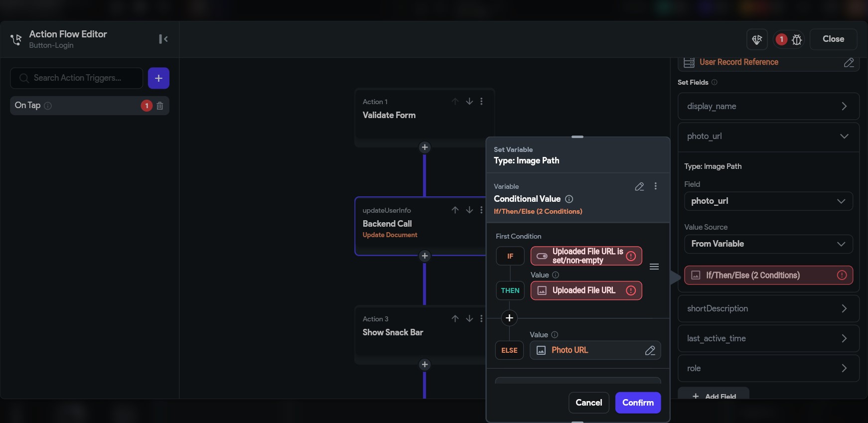The height and width of the screenshot is (423, 868).
Task: Edit the ELSE Photo URL value
Action: [650, 351]
